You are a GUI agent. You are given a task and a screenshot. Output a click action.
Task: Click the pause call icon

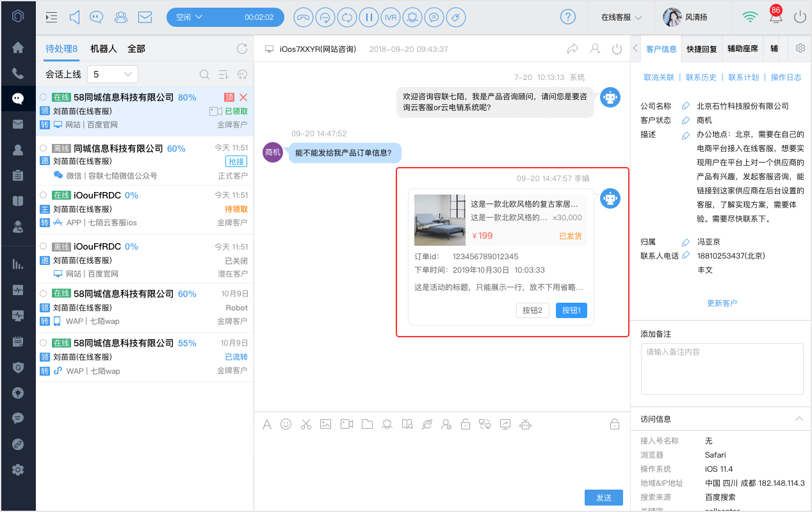pos(369,17)
